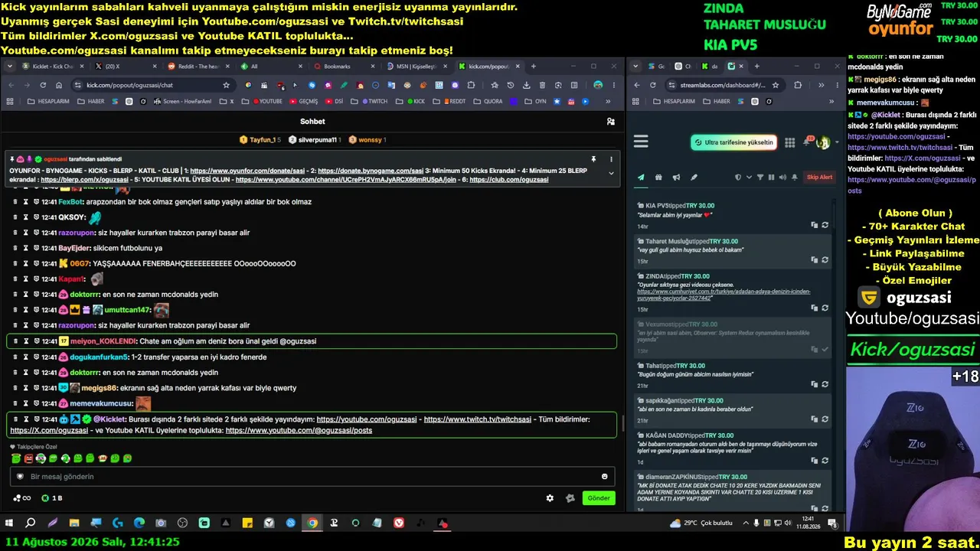Open chat settings gear in Kick chat
The width and height of the screenshot is (980, 551).
pyautogui.click(x=550, y=498)
